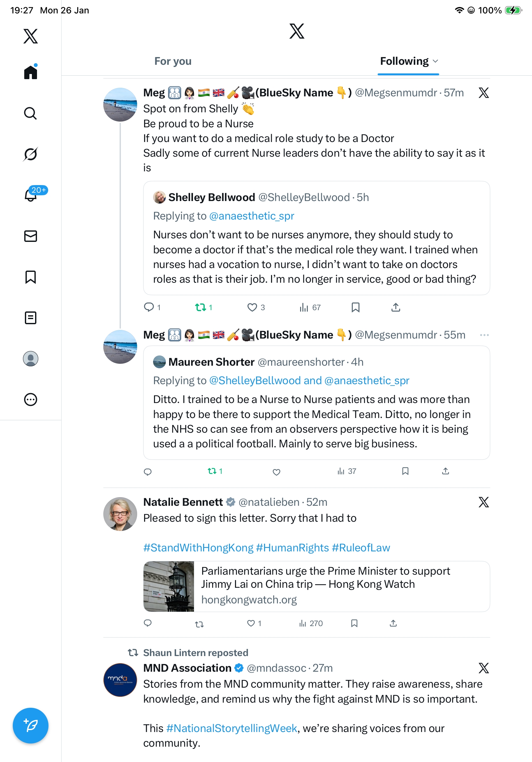Open Messages envelope icon

pos(31,236)
